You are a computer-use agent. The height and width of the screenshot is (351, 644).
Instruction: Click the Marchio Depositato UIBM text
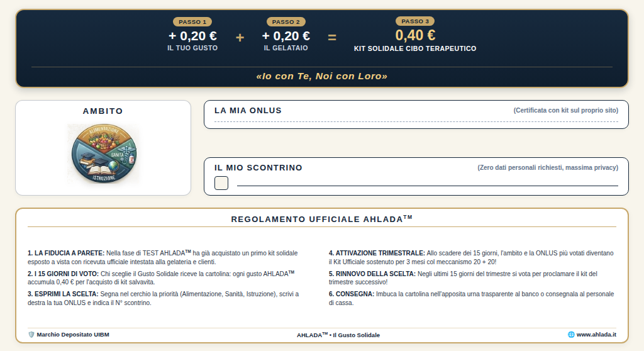(73, 335)
